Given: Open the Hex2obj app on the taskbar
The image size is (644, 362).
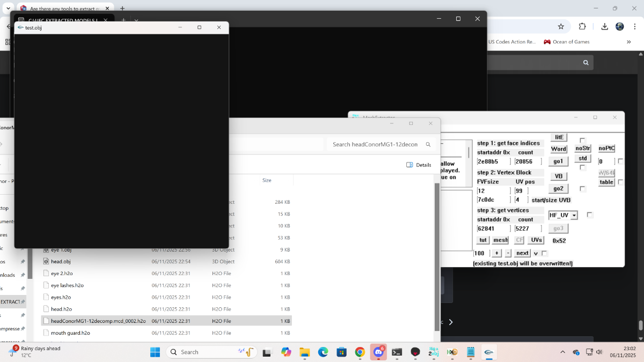Looking at the screenshot, I should click(x=434, y=352).
